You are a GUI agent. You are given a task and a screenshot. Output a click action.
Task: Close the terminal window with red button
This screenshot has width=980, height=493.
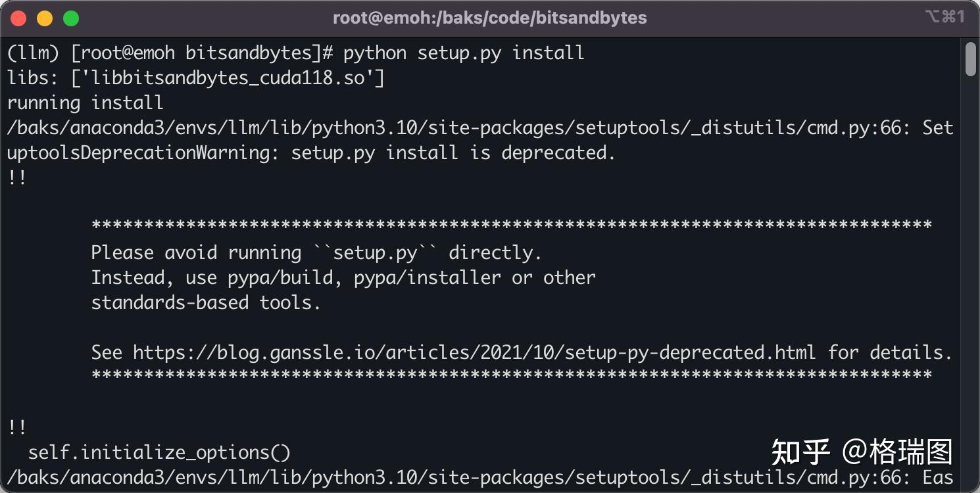(x=18, y=18)
